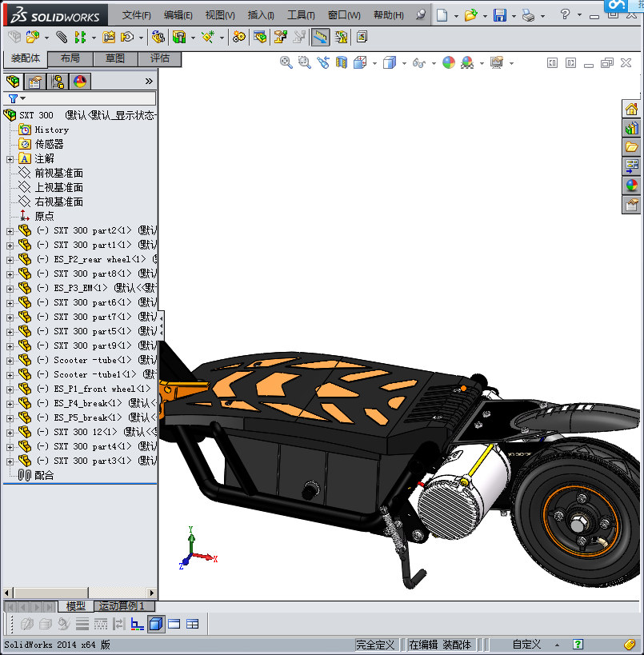Click the Linear Component Pattern icon
The width and height of the screenshot is (644, 655).
80,37
